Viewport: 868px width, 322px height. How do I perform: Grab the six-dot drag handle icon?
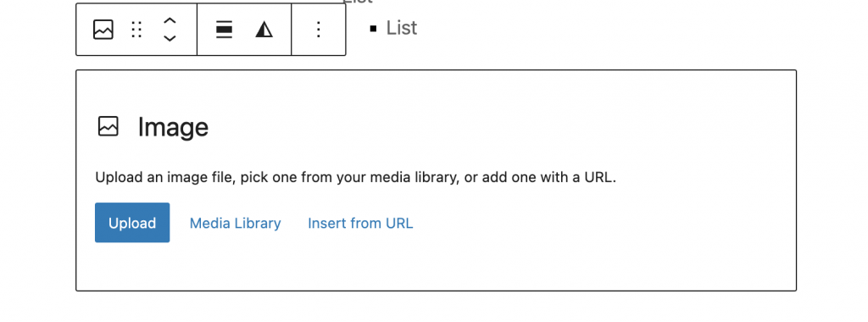(x=136, y=30)
